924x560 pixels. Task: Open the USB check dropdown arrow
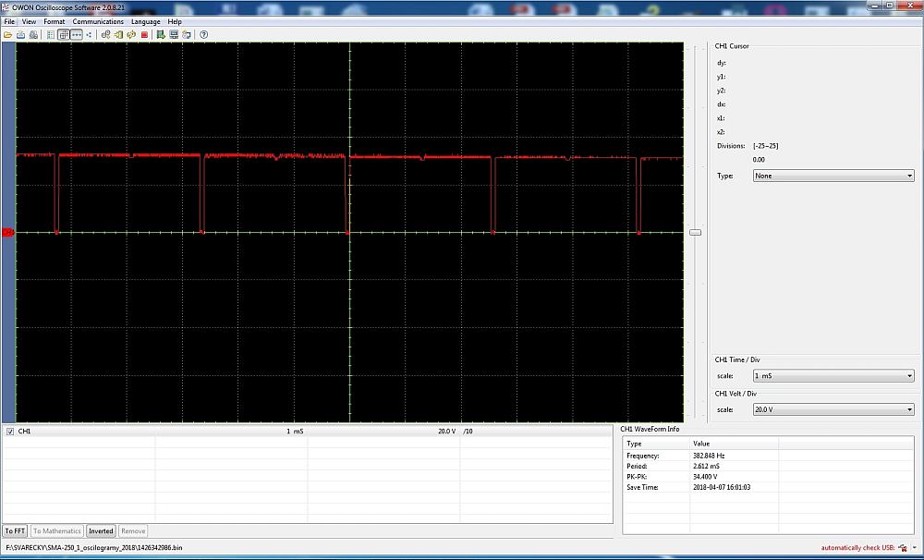coord(915,548)
